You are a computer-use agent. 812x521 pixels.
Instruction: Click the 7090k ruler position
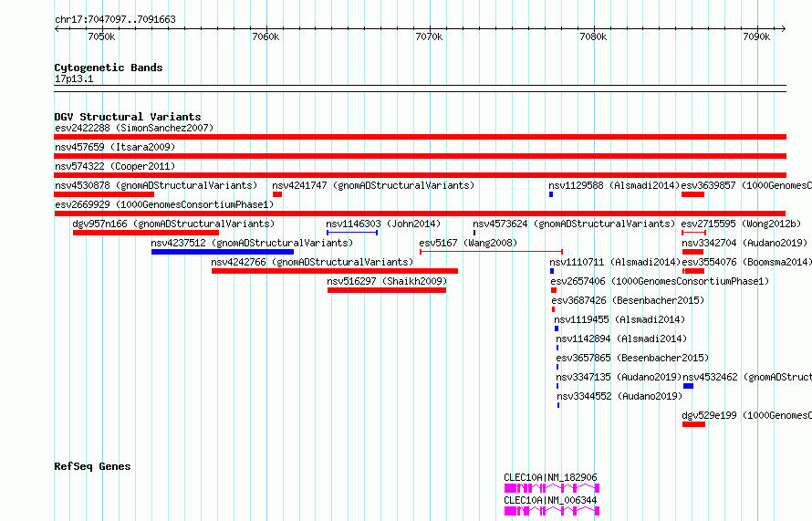tap(756, 36)
